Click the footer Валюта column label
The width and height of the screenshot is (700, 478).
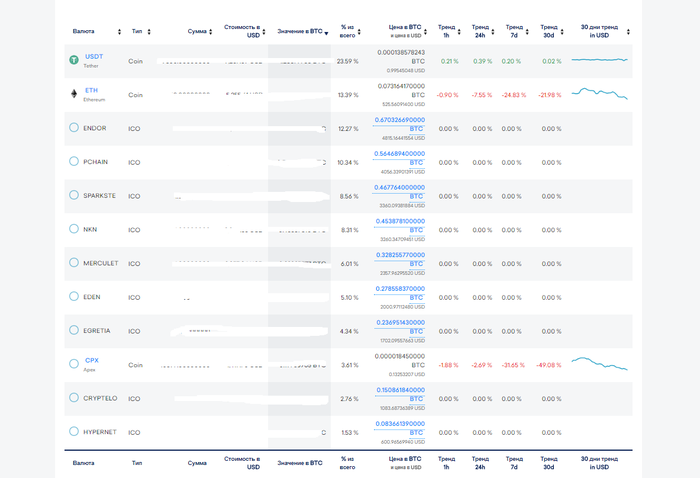[x=83, y=463]
